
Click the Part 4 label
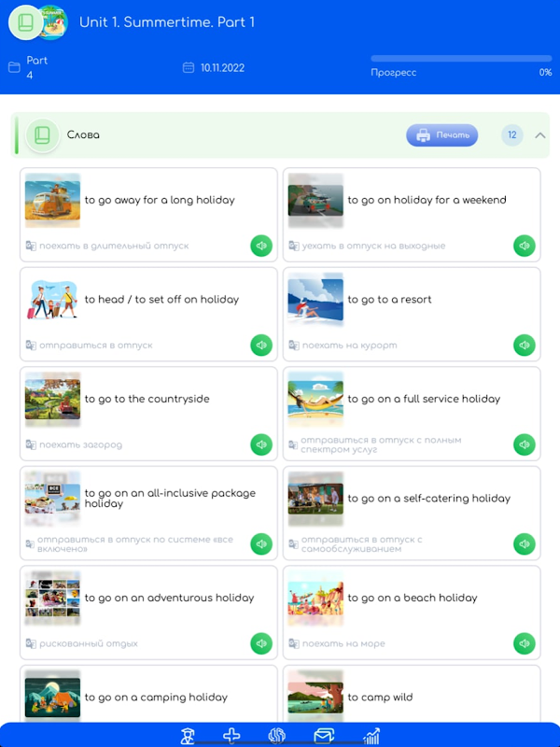[36, 67]
